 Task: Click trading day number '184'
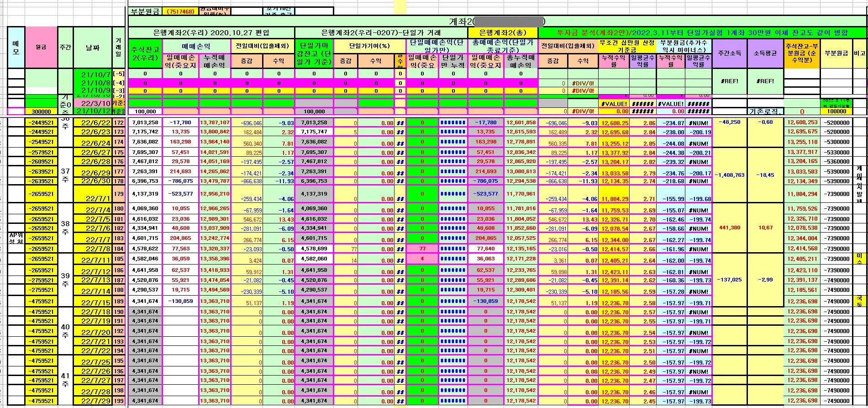pyautogui.click(x=119, y=249)
